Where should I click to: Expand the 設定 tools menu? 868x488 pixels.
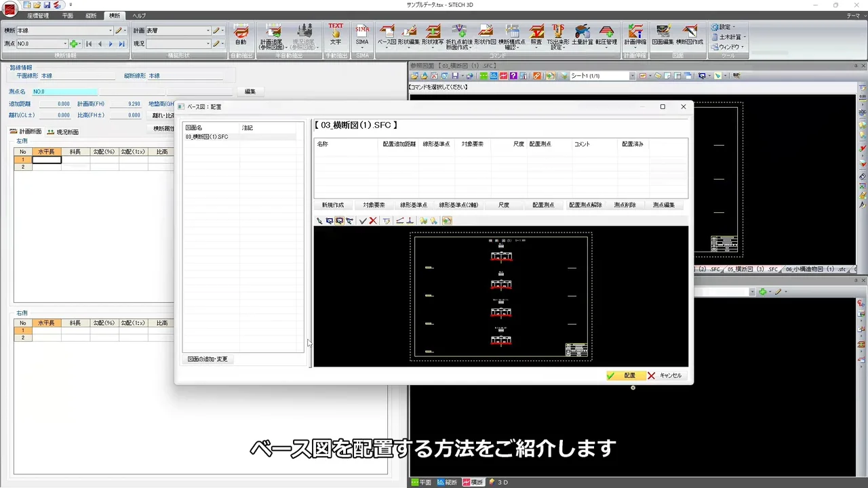pyautogui.click(x=724, y=27)
